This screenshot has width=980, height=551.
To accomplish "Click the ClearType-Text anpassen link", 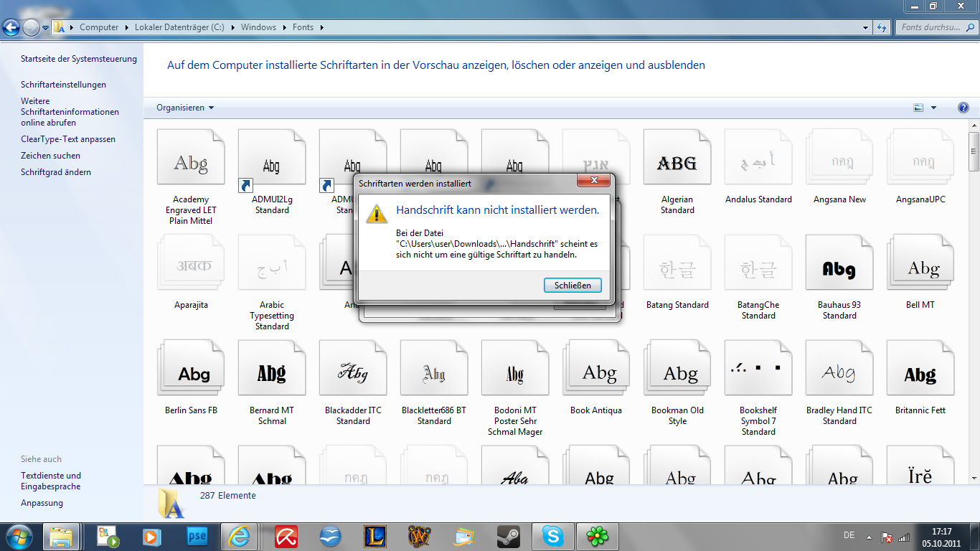I will coord(68,139).
